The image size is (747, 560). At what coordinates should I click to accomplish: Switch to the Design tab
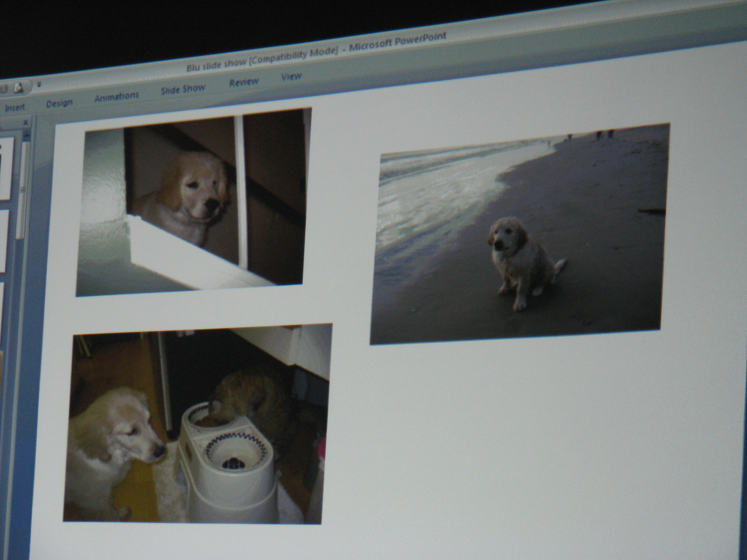(59, 104)
